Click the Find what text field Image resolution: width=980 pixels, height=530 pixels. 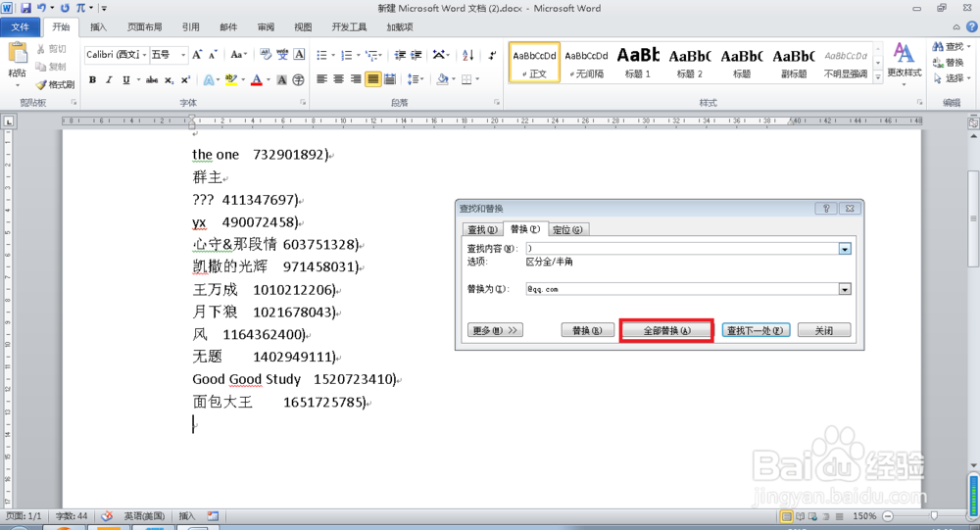click(x=682, y=249)
